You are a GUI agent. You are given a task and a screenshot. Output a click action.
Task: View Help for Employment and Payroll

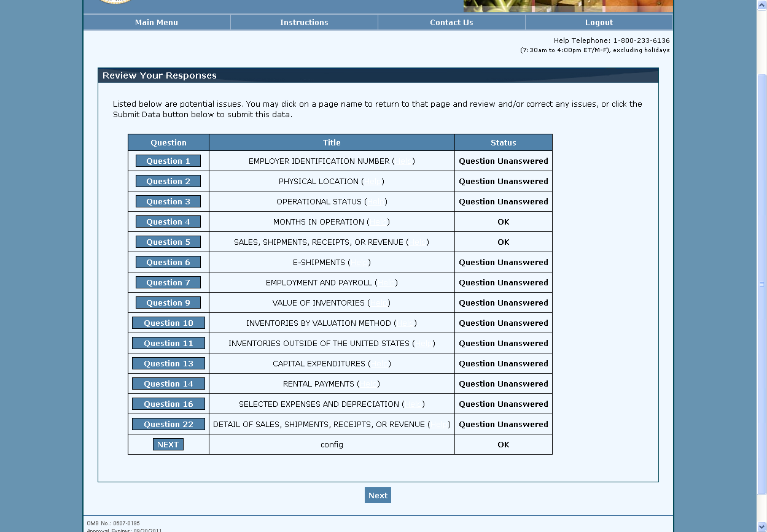(386, 282)
